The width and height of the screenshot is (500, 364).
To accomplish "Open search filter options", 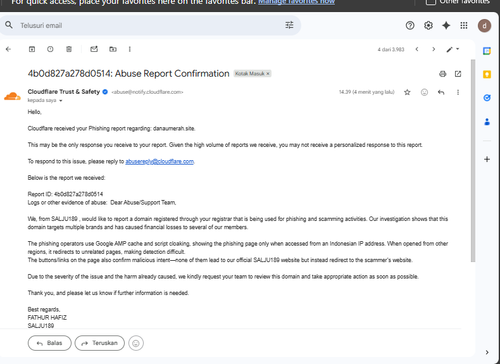I will click(289, 25).
